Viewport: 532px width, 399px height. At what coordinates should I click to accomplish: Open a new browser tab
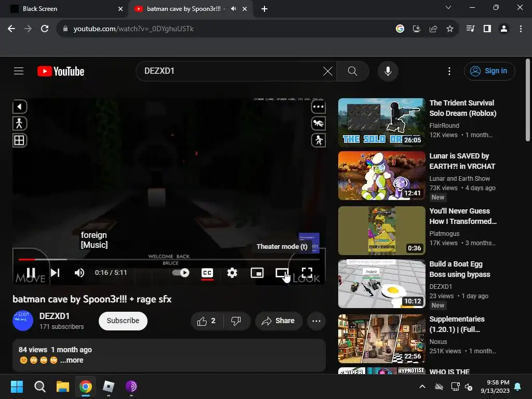pyautogui.click(x=264, y=9)
